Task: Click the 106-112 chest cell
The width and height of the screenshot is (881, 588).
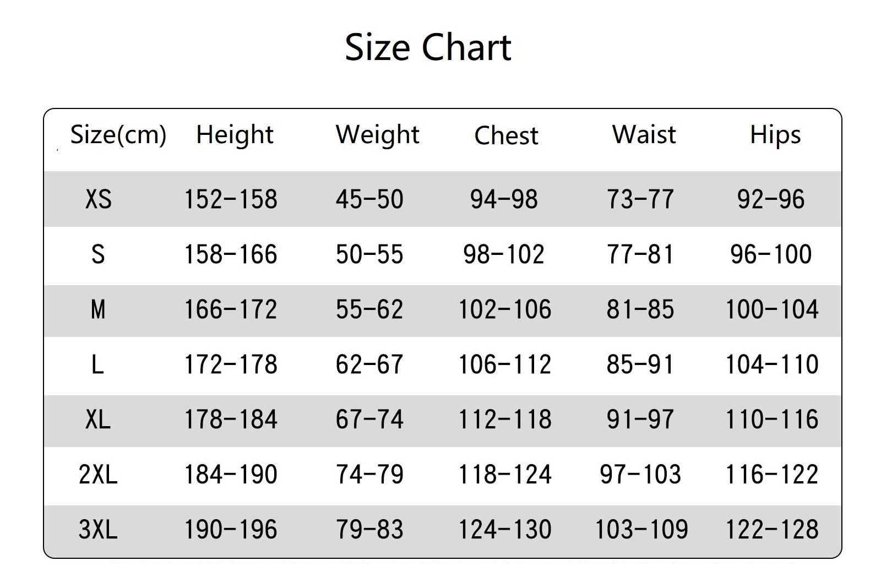Action: click(x=505, y=364)
